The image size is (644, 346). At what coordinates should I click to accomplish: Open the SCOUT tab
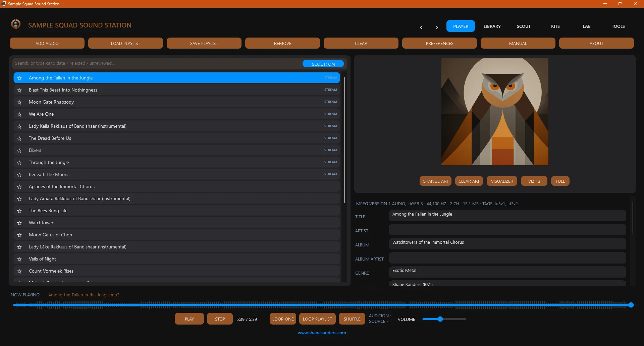(x=524, y=26)
